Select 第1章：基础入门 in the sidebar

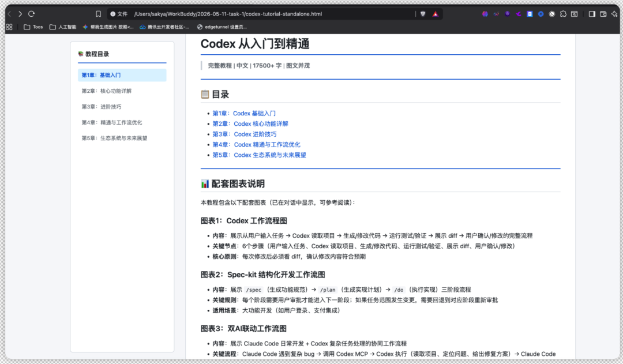pyautogui.click(x=122, y=75)
